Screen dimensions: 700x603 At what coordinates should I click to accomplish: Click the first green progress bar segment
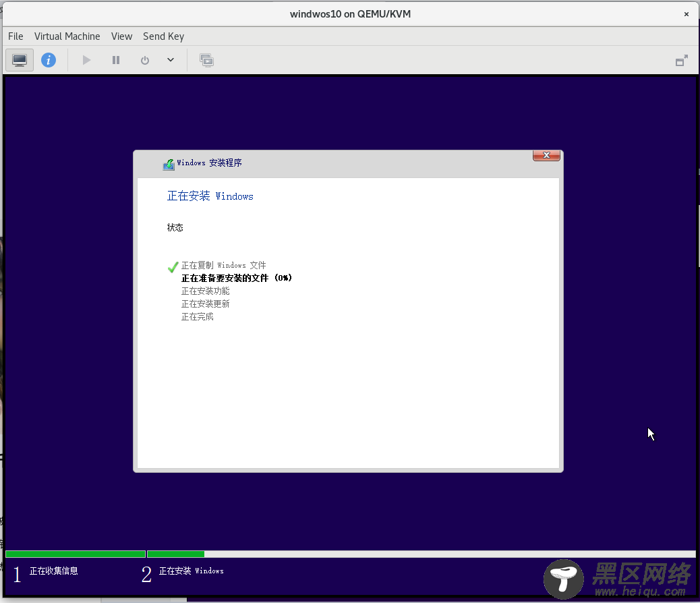coord(76,554)
